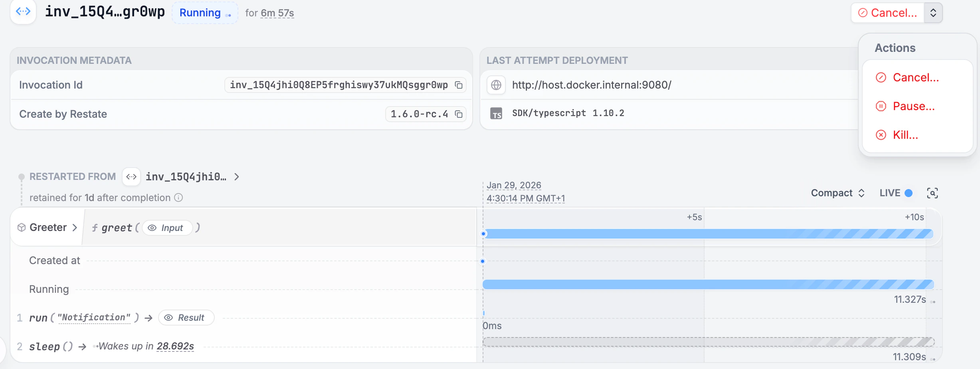980x369 pixels.
Task: Select Pause from the Actions menu
Action: [x=914, y=106]
